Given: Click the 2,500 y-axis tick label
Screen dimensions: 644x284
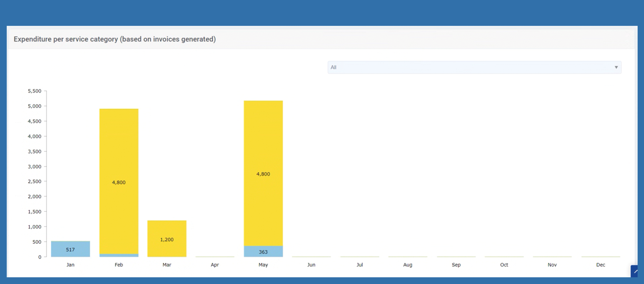Looking at the screenshot, I should click(x=35, y=182).
